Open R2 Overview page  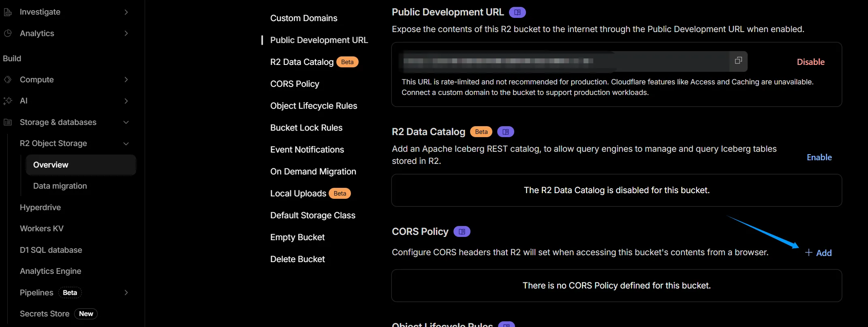[x=81, y=165]
